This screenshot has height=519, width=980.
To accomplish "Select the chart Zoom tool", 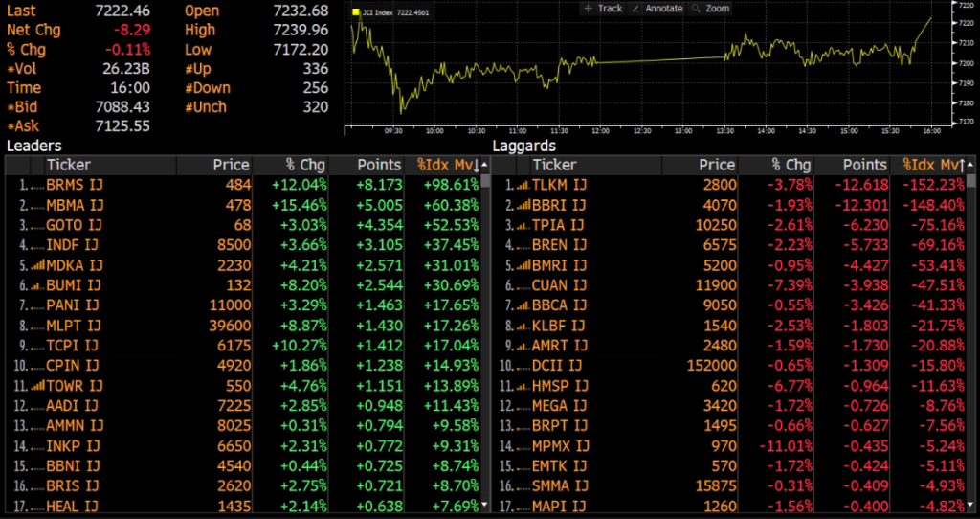I will pyautogui.click(x=710, y=8).
